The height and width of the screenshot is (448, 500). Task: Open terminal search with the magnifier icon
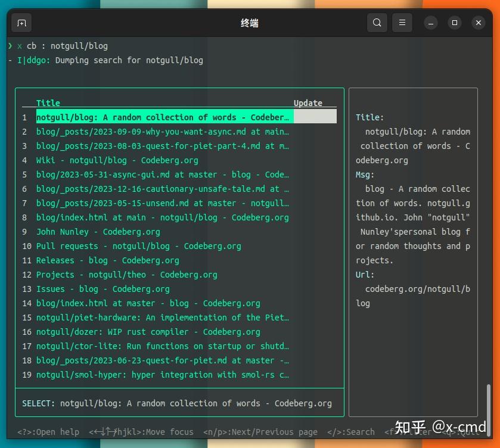pos(377,22)
